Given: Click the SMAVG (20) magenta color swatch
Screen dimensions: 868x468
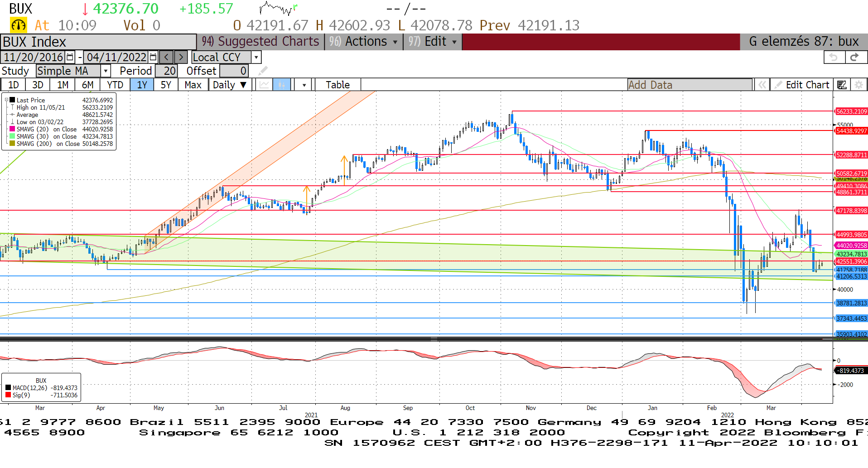Looking at the screenshot, I should click(12, 129).
